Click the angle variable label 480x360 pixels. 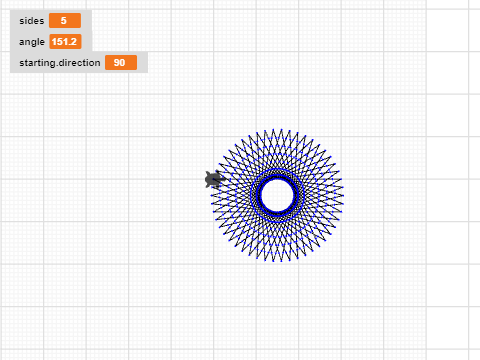(32, 42)
